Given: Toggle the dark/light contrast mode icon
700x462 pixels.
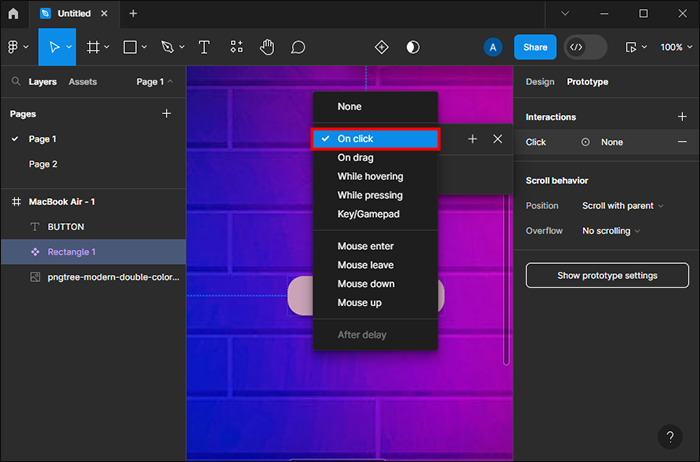Looking at the screenshot, I should coord(413,47).
